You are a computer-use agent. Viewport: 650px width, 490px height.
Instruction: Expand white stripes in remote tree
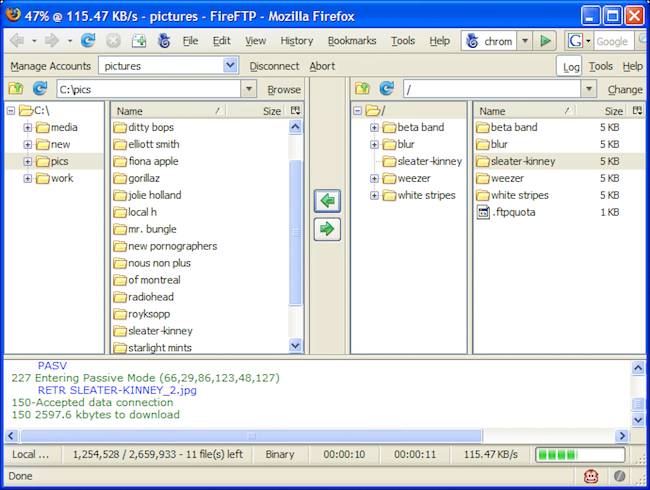[x=374, y=195]
